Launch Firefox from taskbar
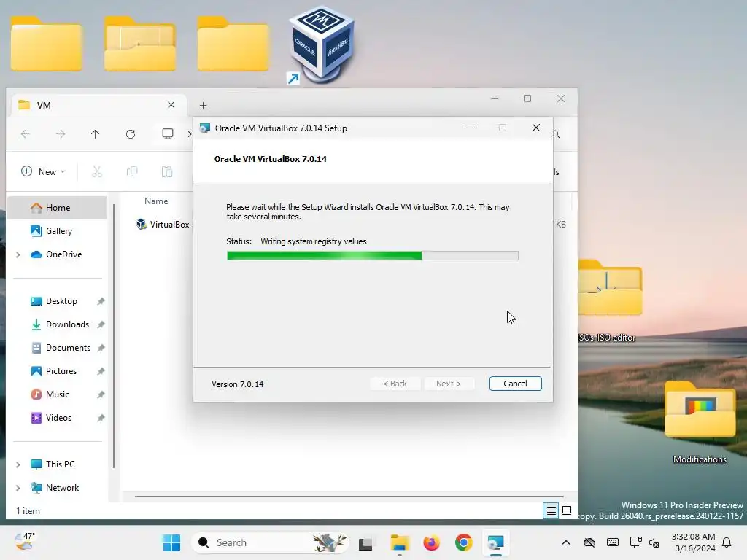 [x=432, y=542]
